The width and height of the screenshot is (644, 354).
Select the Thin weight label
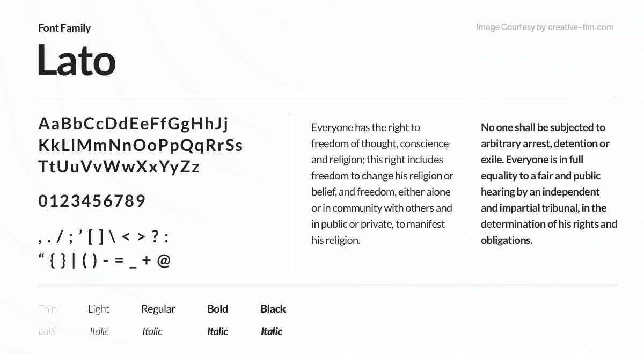(x=47, y=309)
